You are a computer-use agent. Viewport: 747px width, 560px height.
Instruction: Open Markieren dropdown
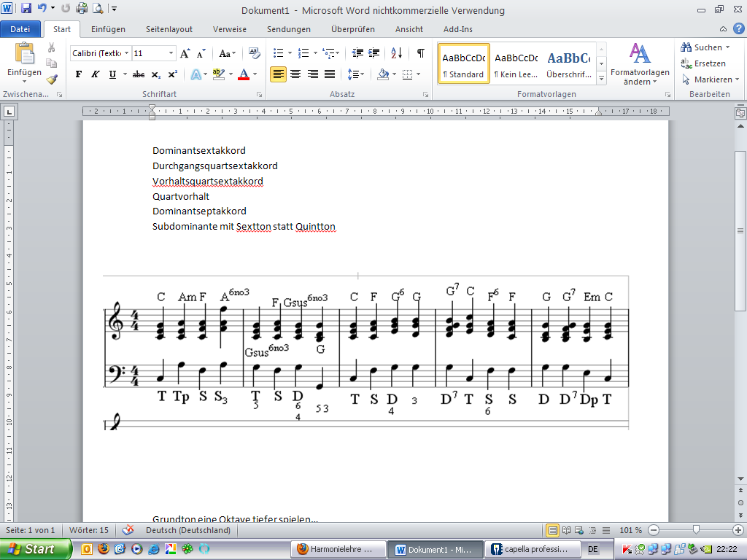[x=711, y=79]
